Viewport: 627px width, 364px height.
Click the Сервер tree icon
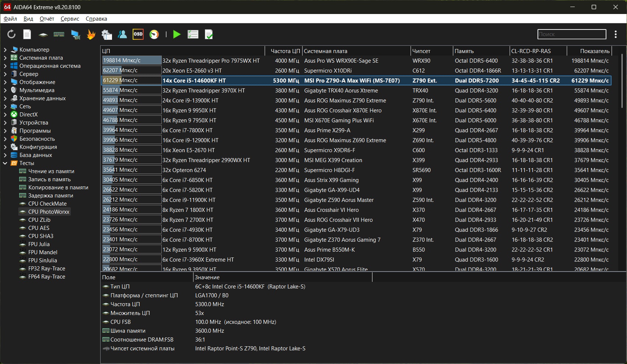[14, 74]
